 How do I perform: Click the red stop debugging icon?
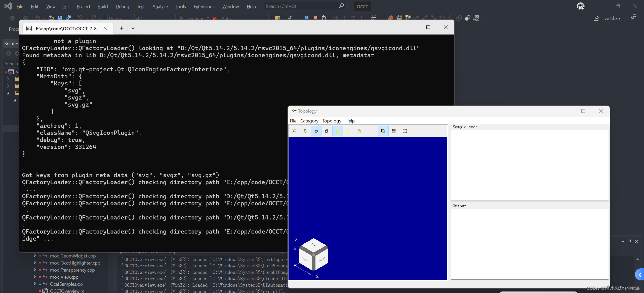point(315,18)
